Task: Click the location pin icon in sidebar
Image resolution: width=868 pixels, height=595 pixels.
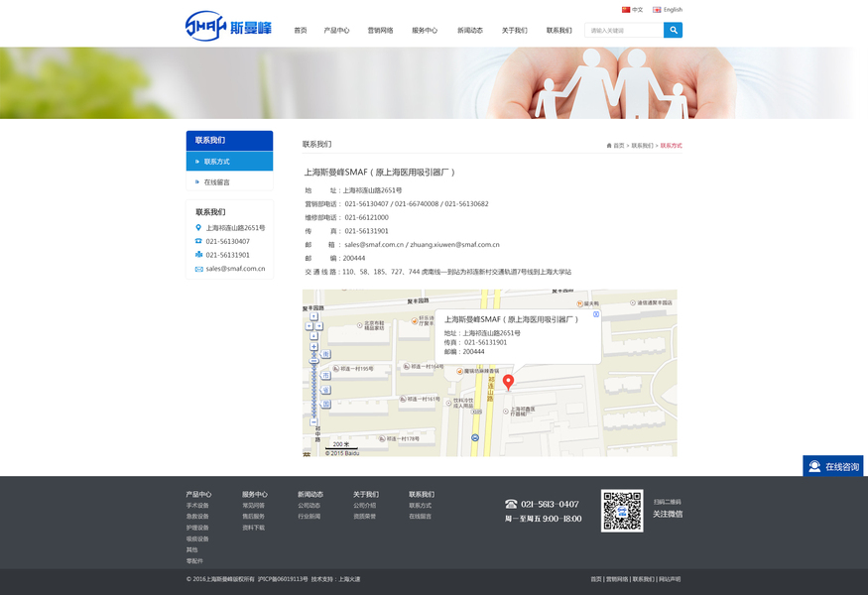Action: (198, 227)
